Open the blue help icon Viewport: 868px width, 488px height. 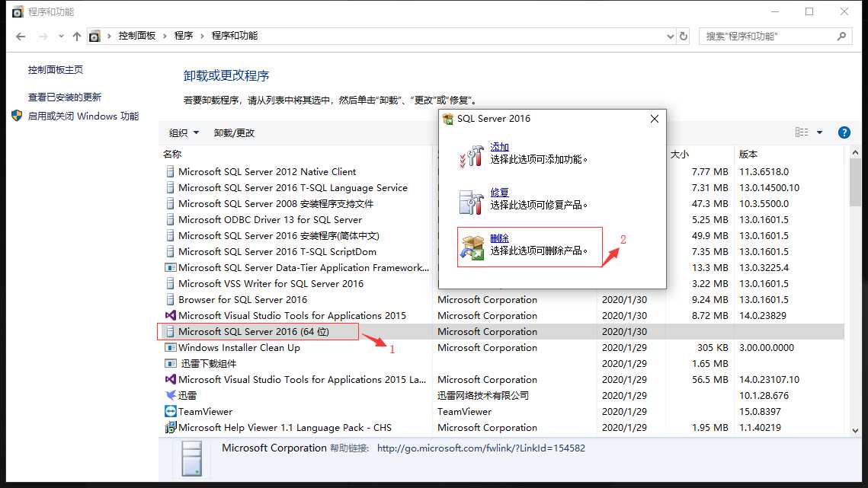click(x=844, y=132)
